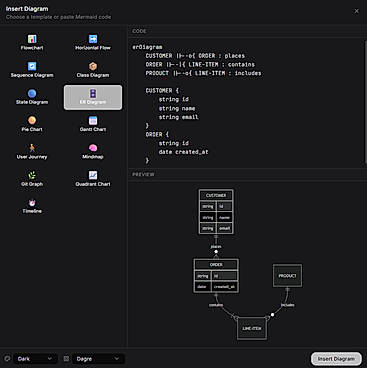Click the Quadrant Chart label
This screenshot has width=367, height=368.
[93, 184]
